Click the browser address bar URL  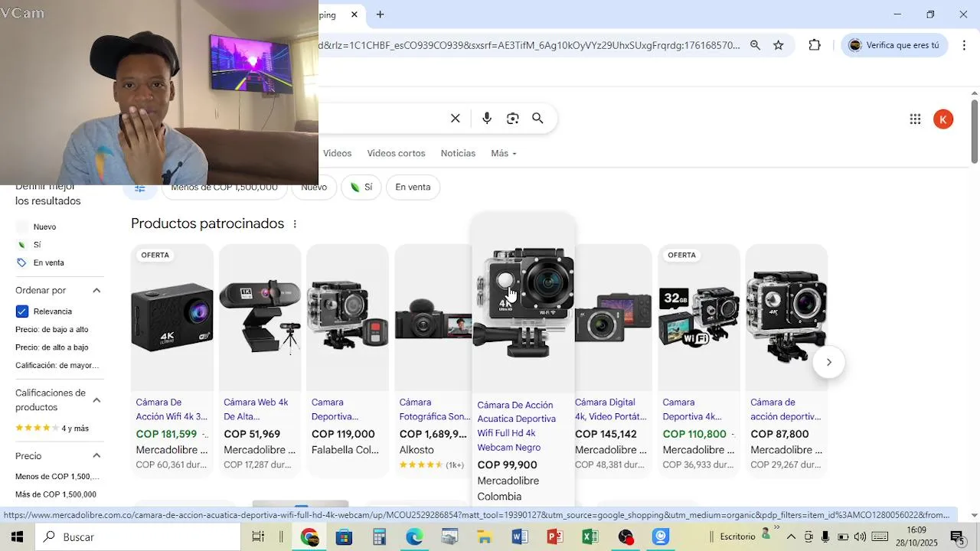click(x=530, y=45)
